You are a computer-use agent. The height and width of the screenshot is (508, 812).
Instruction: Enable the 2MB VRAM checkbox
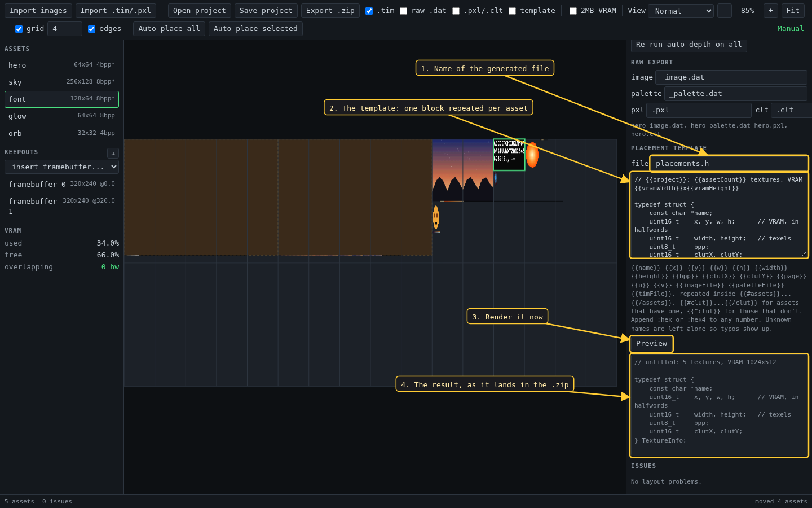(573, 11)
